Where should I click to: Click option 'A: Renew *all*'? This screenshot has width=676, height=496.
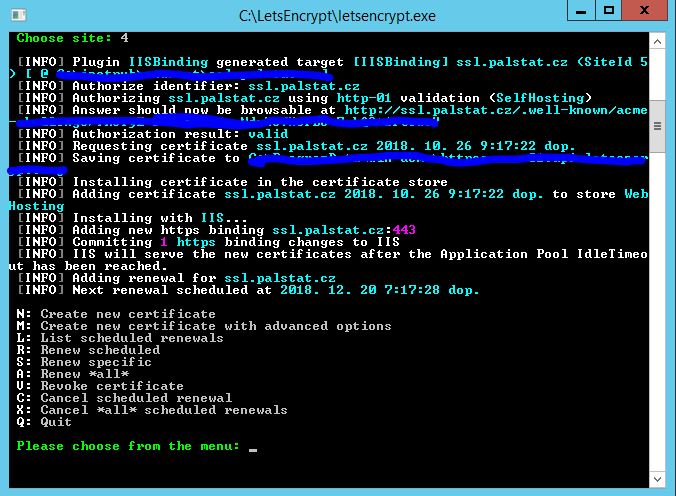coord(72,374)
